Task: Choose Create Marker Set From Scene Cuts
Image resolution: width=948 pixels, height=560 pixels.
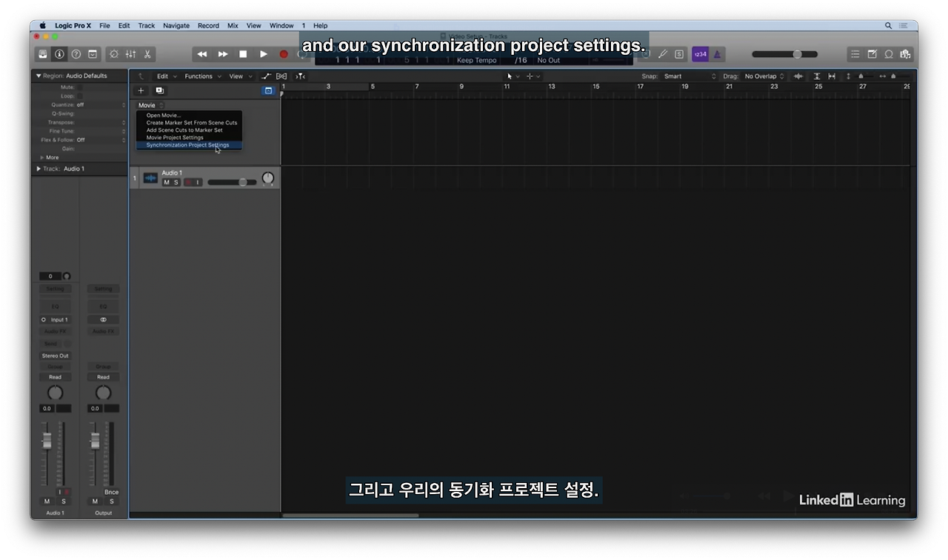Action: [189, 123]
